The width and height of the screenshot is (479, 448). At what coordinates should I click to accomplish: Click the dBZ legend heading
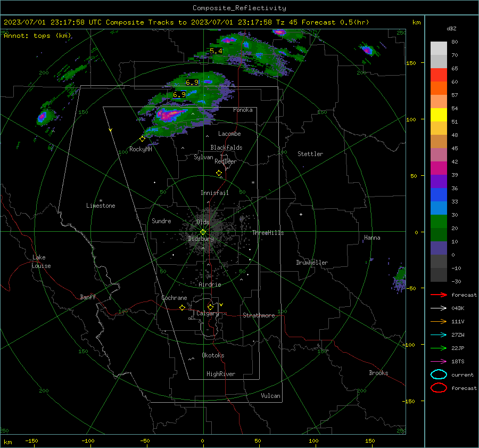pos(451,28)
